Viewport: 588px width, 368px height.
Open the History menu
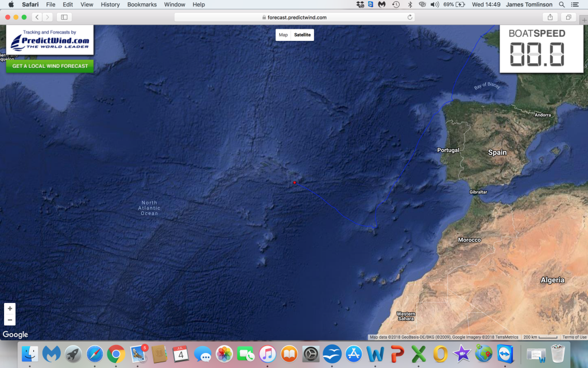[x=110, y=5]
